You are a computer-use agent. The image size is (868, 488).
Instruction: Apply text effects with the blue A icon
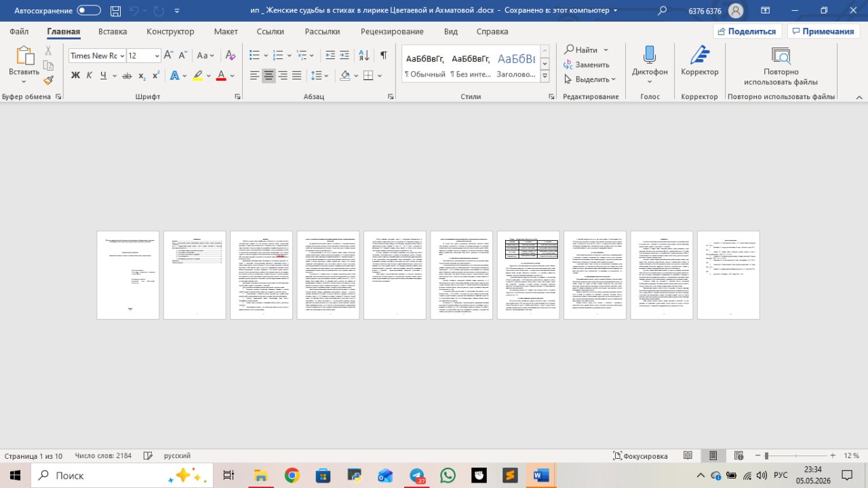click(174, 75)
